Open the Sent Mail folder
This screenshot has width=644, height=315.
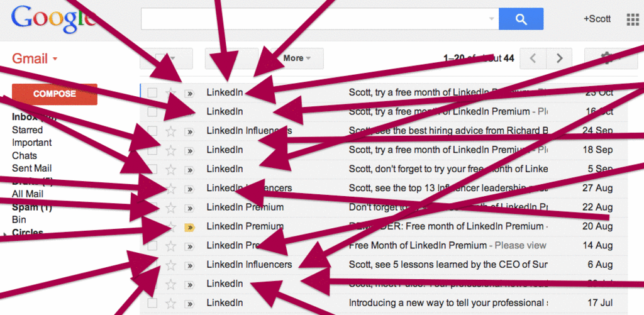(31, 168)
